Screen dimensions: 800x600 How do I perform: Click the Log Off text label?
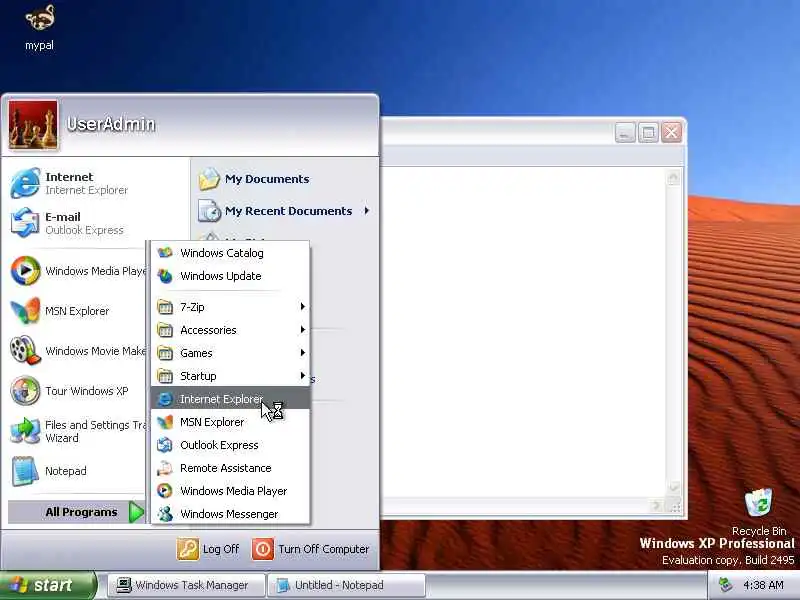click(220, 549)
